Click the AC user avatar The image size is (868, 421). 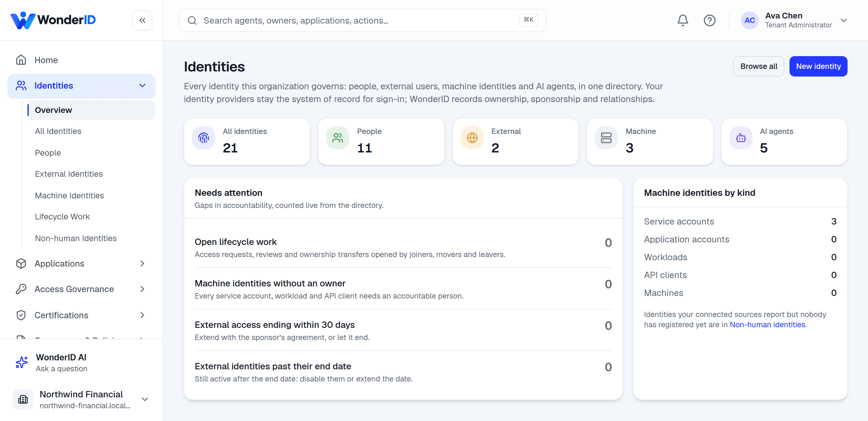(749, 20)
